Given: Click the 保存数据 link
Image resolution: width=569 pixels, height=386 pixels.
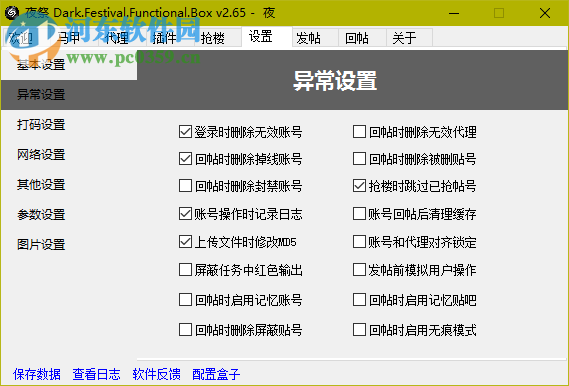Looking at the screenshot, I should click(x=37, y=374).
